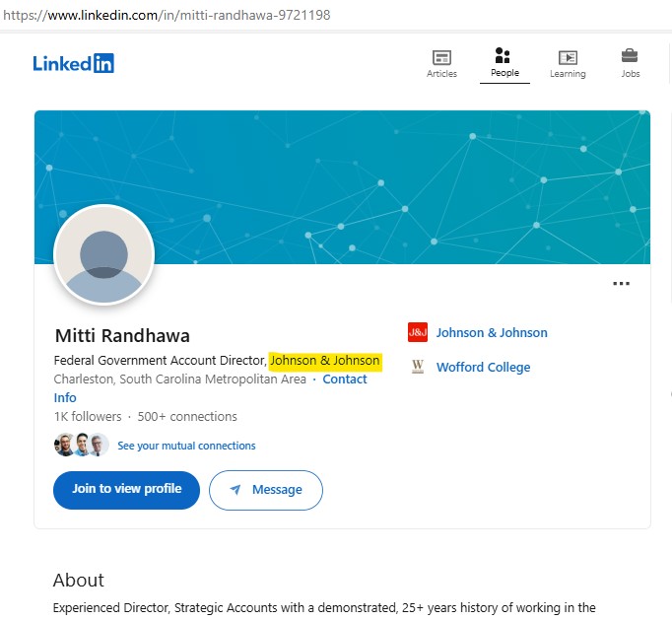Click the Mitti Randhawa name heading
The image size is (672, 621).
click(122, 335)
